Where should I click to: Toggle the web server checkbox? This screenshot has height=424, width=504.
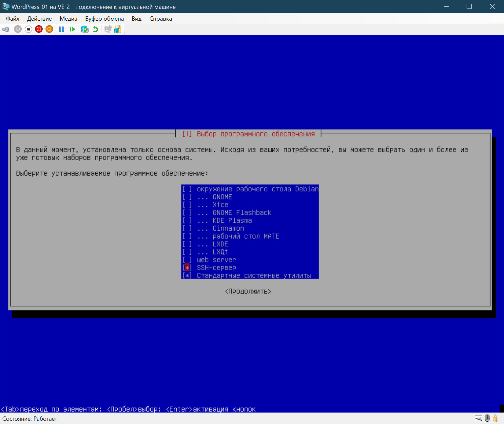click(x=187, y=260)
